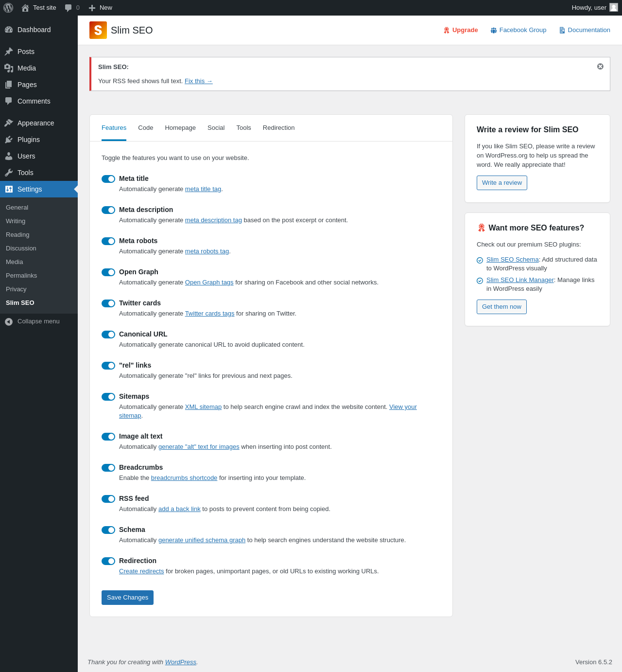Click the Test site home icon
Screen dimensions: 622x672
(25, 8)
